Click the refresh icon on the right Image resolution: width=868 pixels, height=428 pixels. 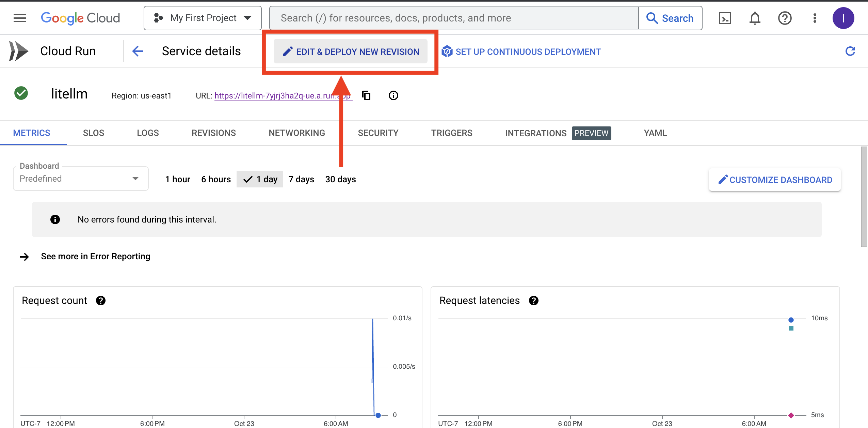coord(850,51)
